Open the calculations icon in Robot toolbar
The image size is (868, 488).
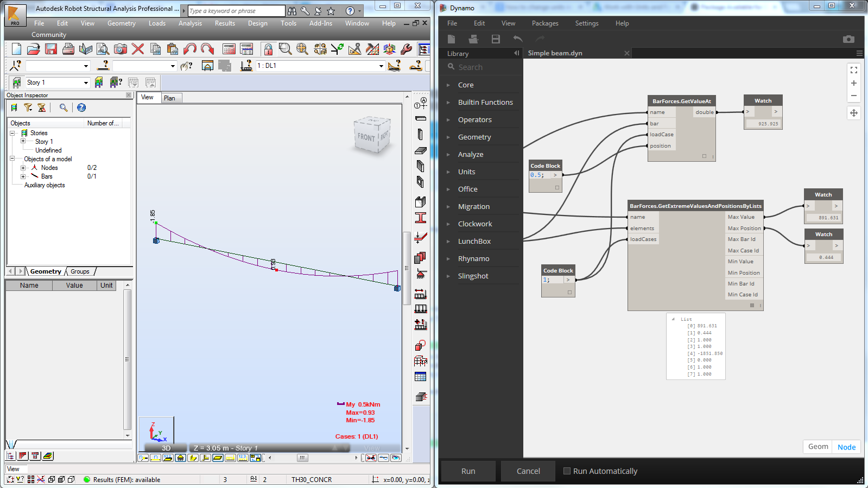click(x=229, y=49)
